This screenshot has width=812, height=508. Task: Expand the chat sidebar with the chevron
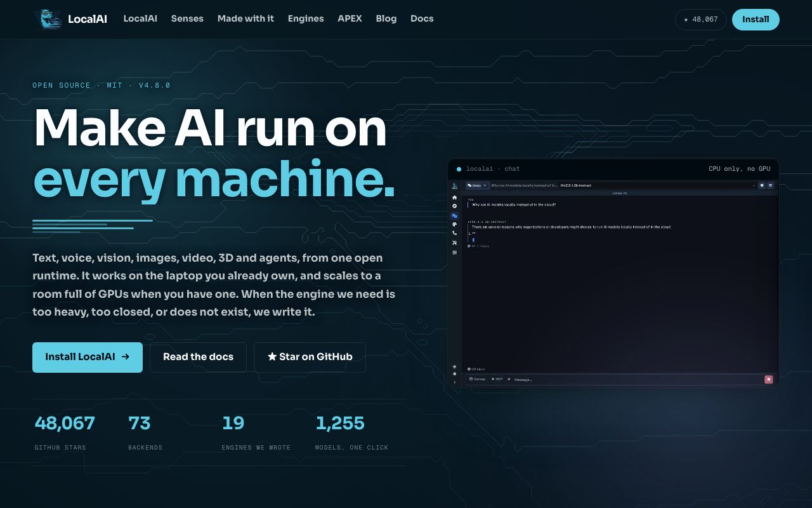tap(454, 382)
